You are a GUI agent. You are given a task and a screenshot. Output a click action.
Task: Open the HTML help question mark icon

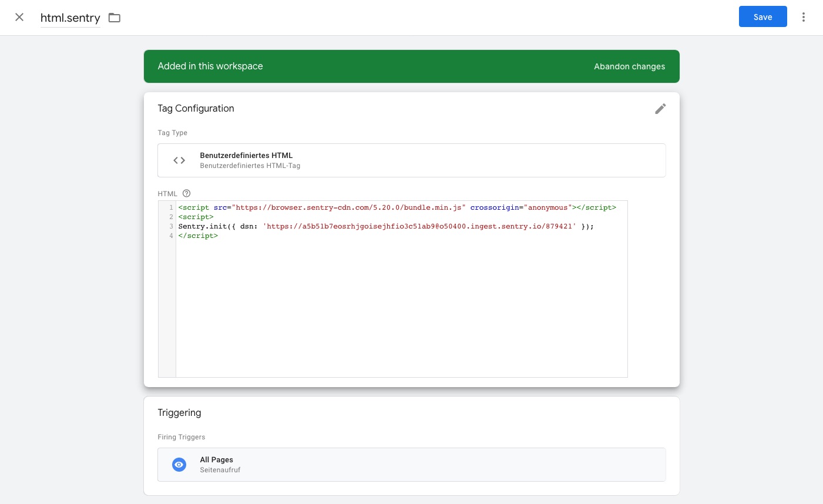tap(186, 193)
